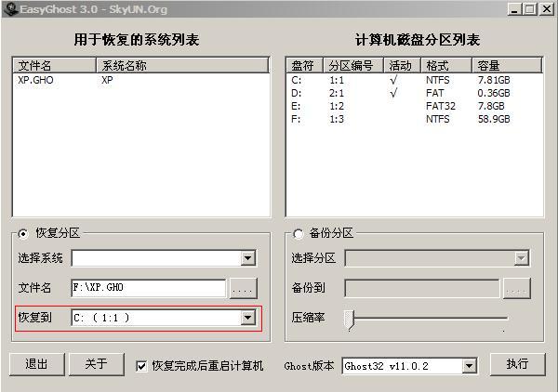Click the 0.36GB capacity cell
The image size is (558, 392).
494,93
